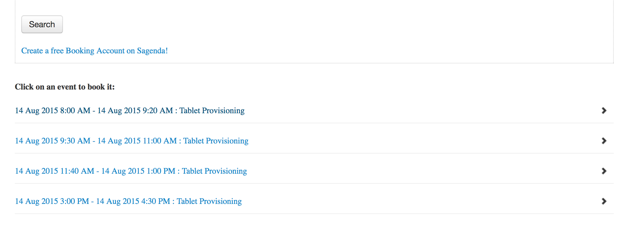Click the arrow icon for the 8:00 AM event
The image size is (644, 246).
click(604, 111)
